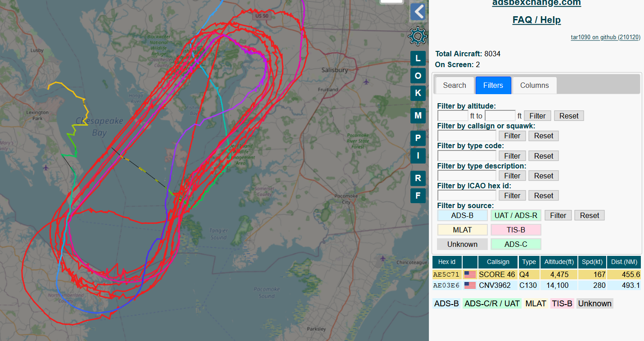Viewport: 644px width, 341px height.
Task: Open map settings gear icon
Action: [418, 36]
